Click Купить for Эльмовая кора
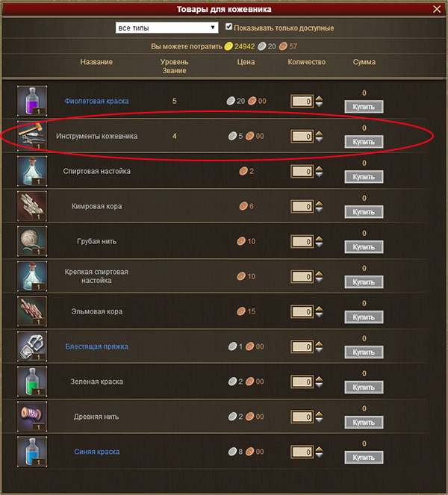Image resolution: width=448 pixels, height=495 pixels. coord(364,317)
